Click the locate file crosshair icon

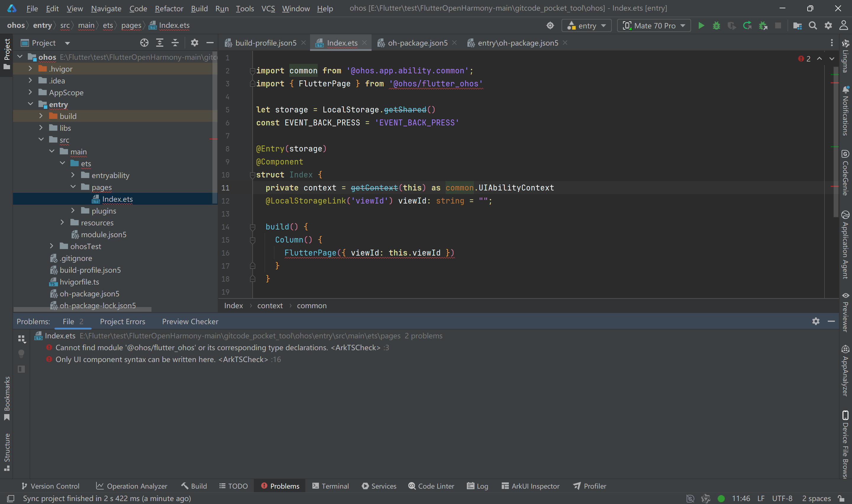[x=144, y=43]
